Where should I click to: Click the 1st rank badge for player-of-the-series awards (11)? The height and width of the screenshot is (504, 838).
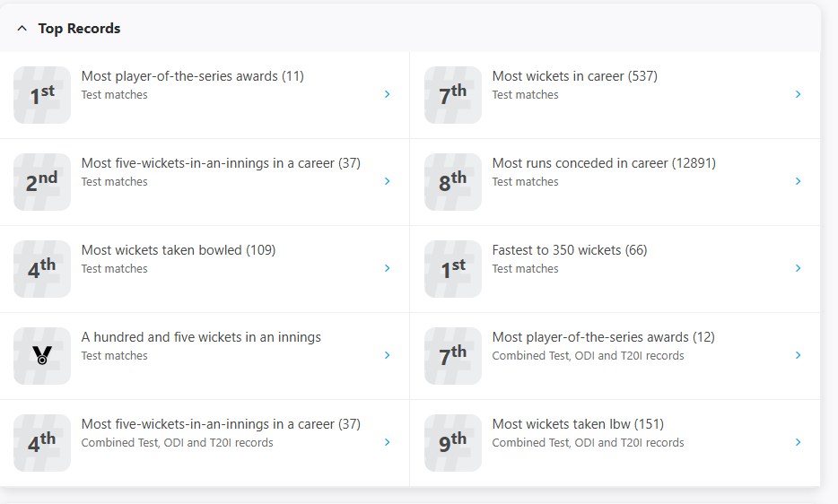[x=42, y=95]
